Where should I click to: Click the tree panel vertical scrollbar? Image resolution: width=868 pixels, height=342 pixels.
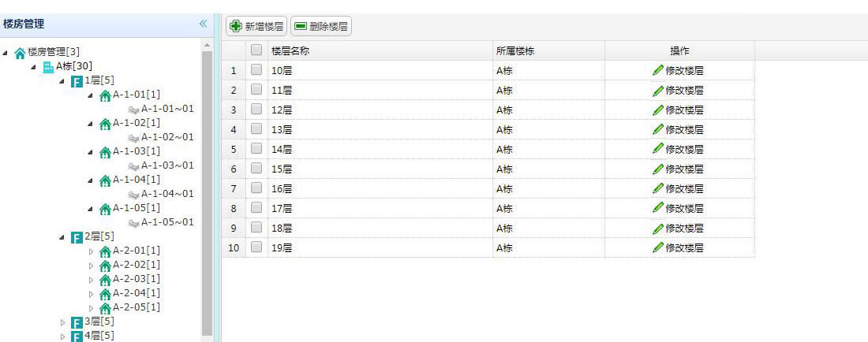point(207,189)
